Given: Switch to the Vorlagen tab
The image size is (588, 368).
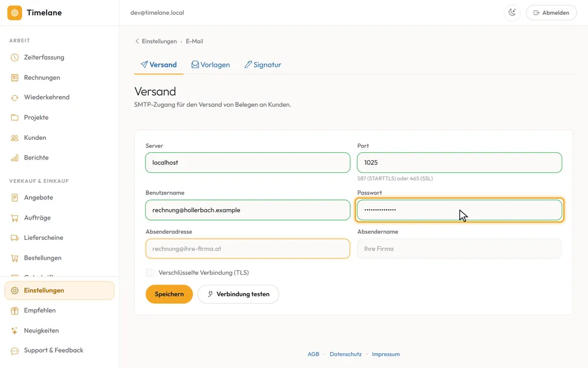Looking at the screenshot, I should click(210, 64).
